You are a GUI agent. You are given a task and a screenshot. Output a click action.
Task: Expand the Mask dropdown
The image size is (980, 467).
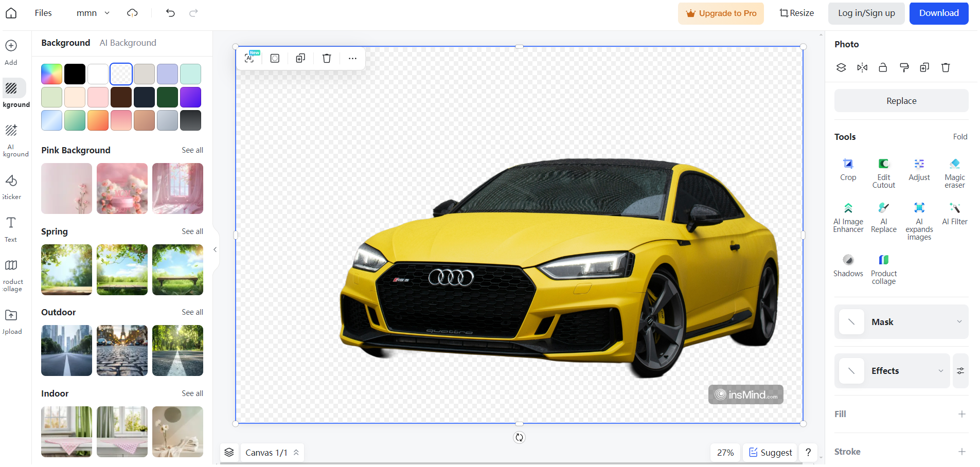pyautogui.click(x=901, y=322)
